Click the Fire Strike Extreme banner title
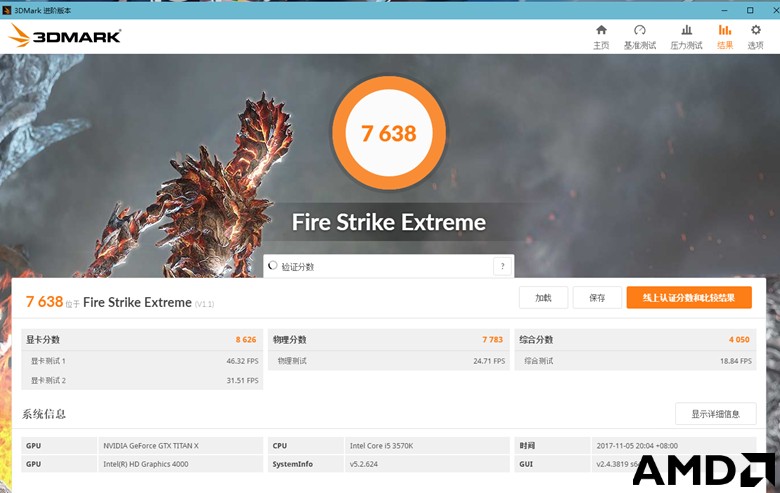This screenshot has width=780, height=493. (389, 222)
